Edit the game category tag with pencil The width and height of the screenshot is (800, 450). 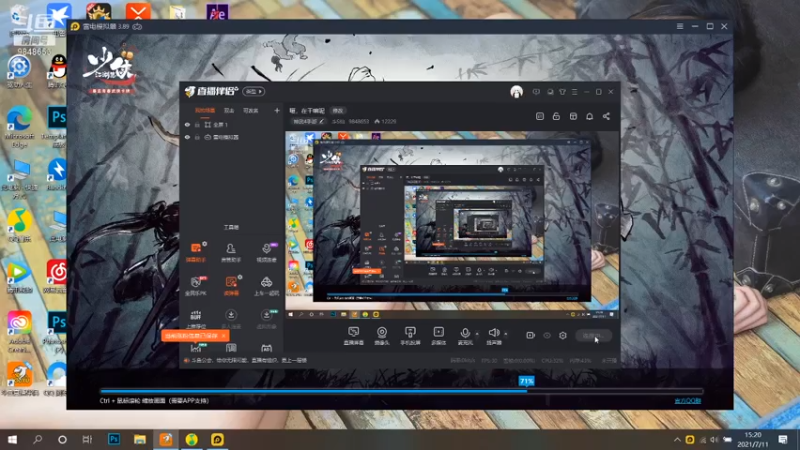coord(308,121)
